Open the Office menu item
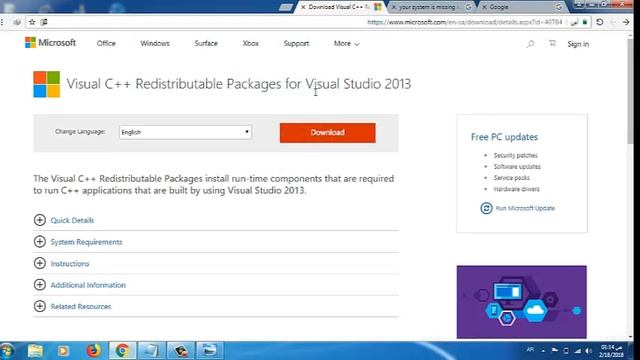The image size is (640, 360). [106, 43]
